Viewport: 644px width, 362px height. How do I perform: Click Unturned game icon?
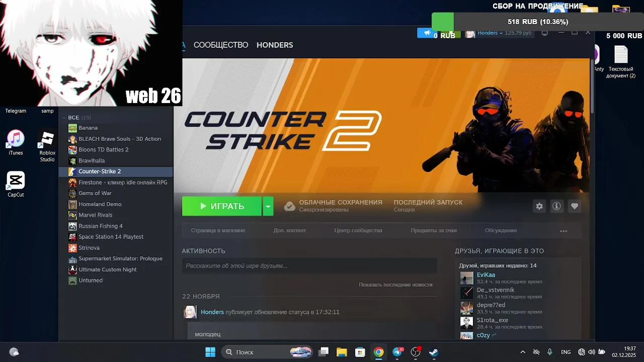(x=73, y=281)
